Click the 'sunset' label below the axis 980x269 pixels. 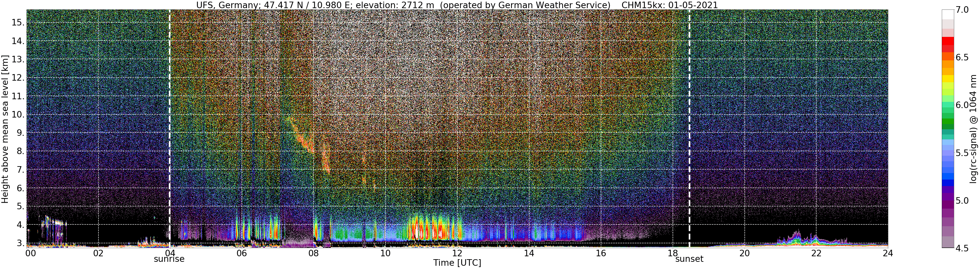click(689, 259)
